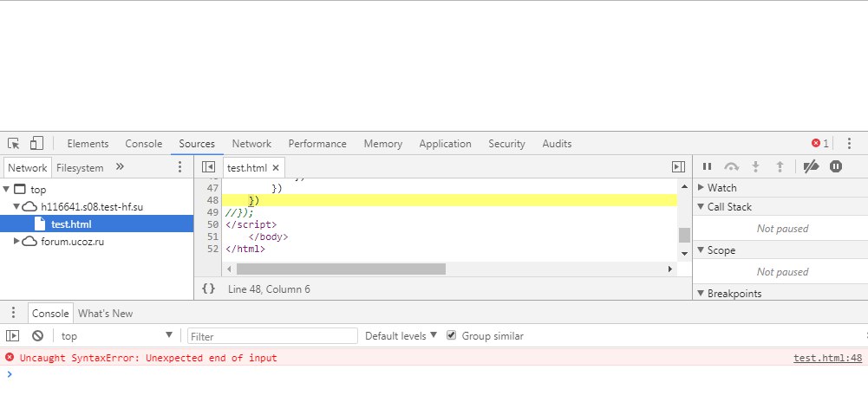Clear the console

pos(37,336)
